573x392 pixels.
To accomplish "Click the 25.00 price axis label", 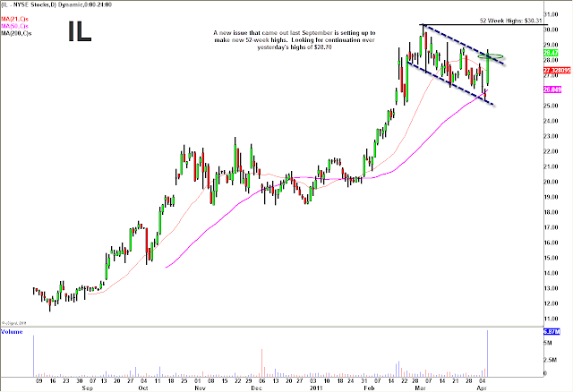I will 552,106.
